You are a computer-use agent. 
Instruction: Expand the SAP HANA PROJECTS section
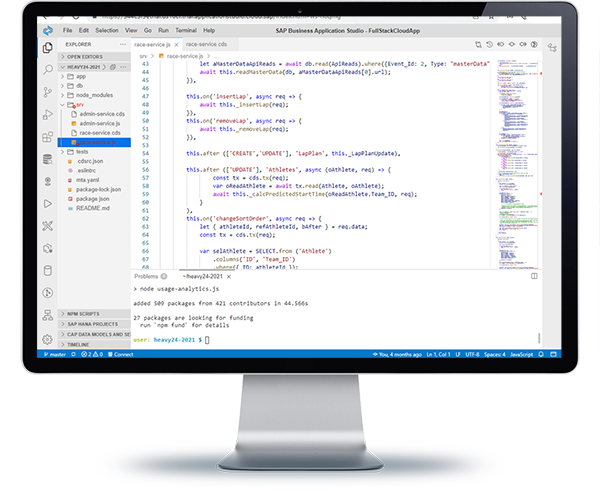click(94, 324)
